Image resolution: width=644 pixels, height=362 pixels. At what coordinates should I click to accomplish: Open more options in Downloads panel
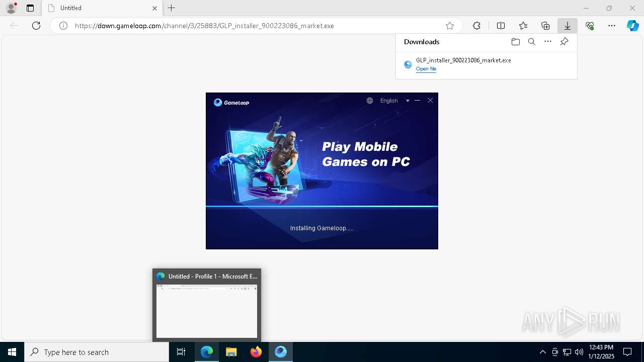pos(548,42)
